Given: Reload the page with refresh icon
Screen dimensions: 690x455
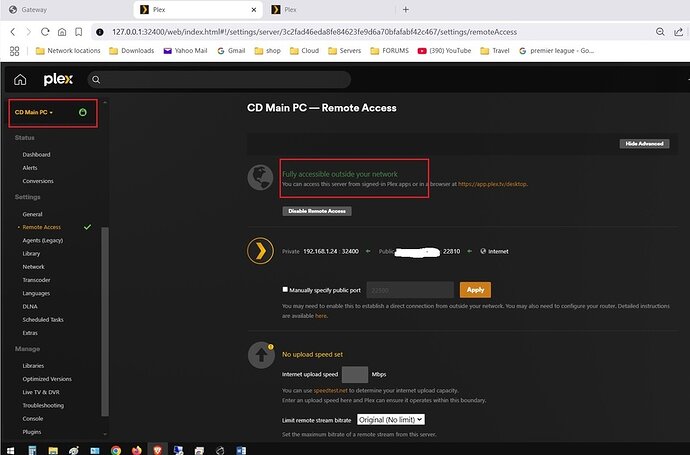Looking at the screenshot, I should pos(45,32).
